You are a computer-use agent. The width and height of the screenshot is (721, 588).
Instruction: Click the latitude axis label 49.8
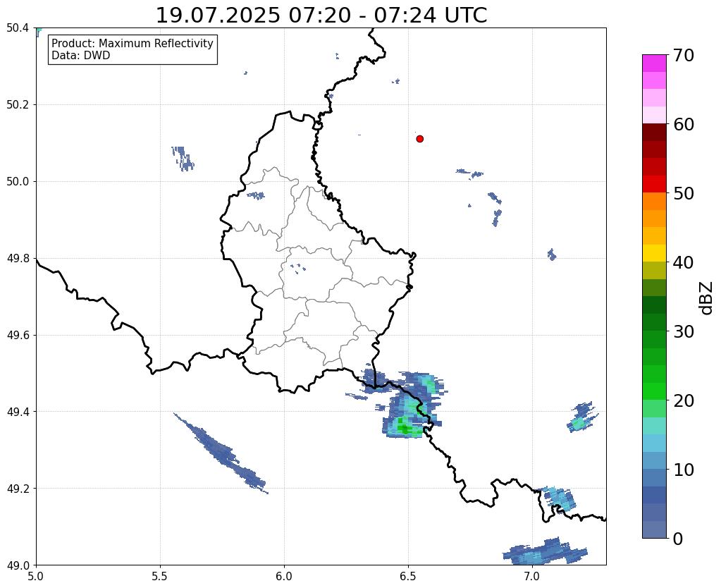(x=18, y=259)
